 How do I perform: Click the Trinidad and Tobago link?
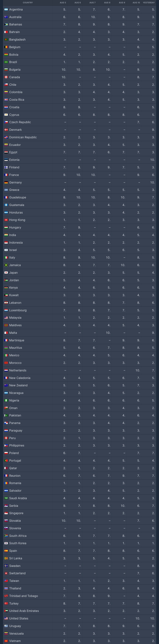click(x=23, y=596)
